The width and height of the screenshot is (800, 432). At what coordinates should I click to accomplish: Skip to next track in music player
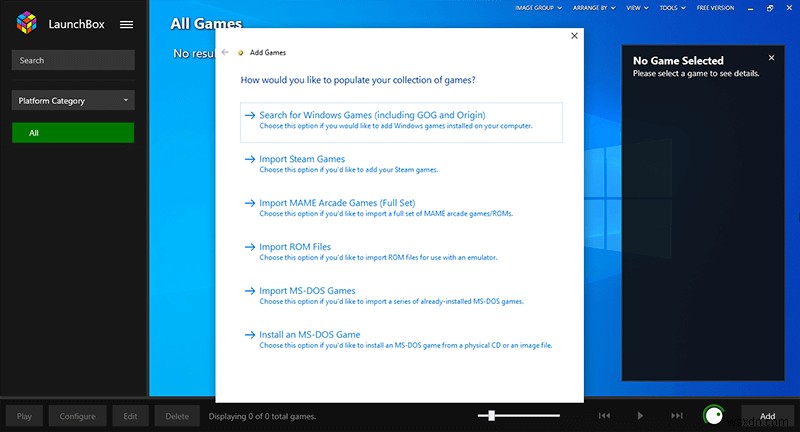[x=677, y=416]
